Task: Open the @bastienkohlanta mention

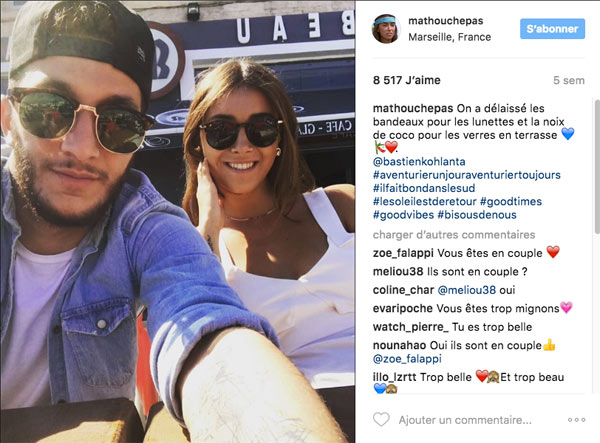Action: point(419,161)
